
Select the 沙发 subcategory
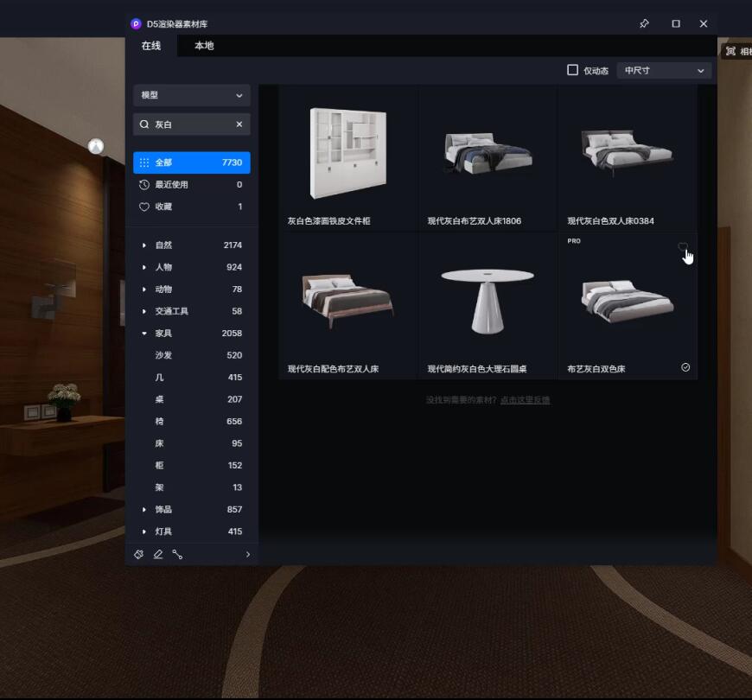click(x=191, y=355)
